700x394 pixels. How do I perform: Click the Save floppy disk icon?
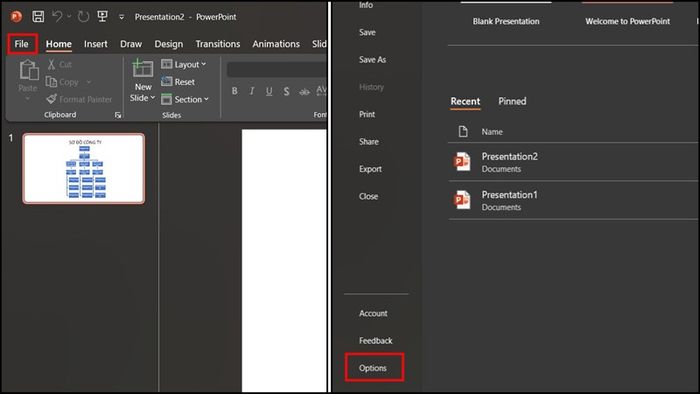[x=38, y=17]
